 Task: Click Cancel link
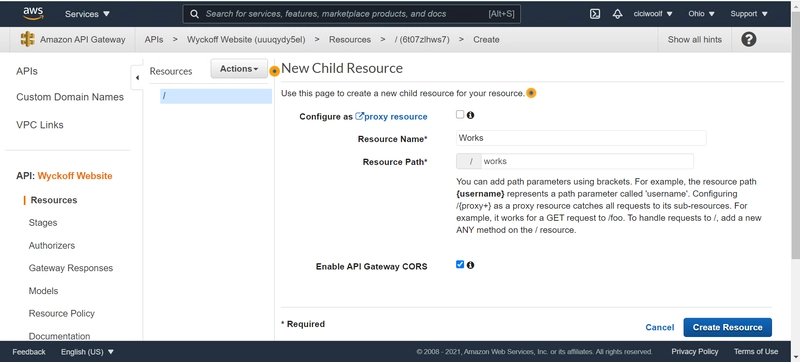pyautogui.click(x=660, y=327)
